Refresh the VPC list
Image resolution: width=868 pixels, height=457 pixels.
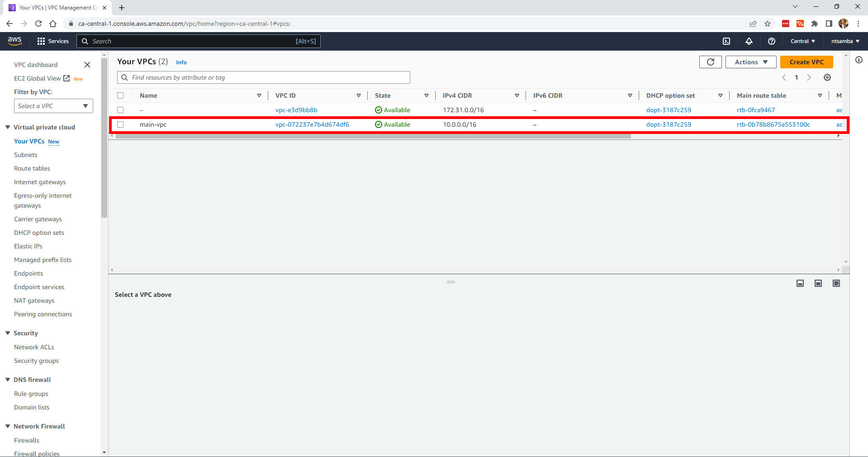[710, 62]
